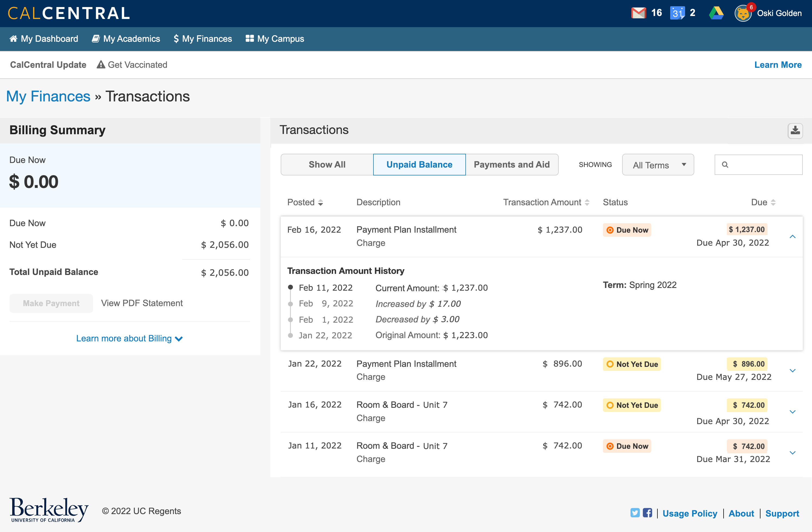Select the Unpaid Balance tab
812x532 pixels.
click(x=419, y=165)
